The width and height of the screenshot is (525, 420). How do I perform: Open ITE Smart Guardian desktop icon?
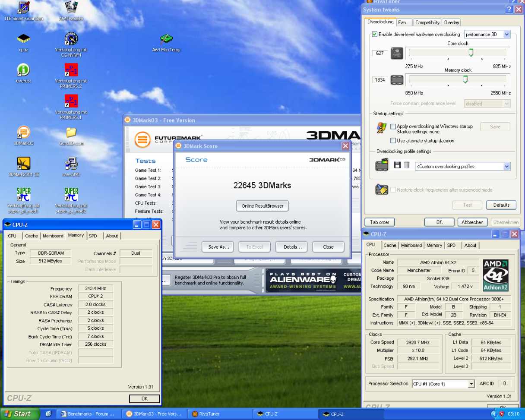coord(23,8)
